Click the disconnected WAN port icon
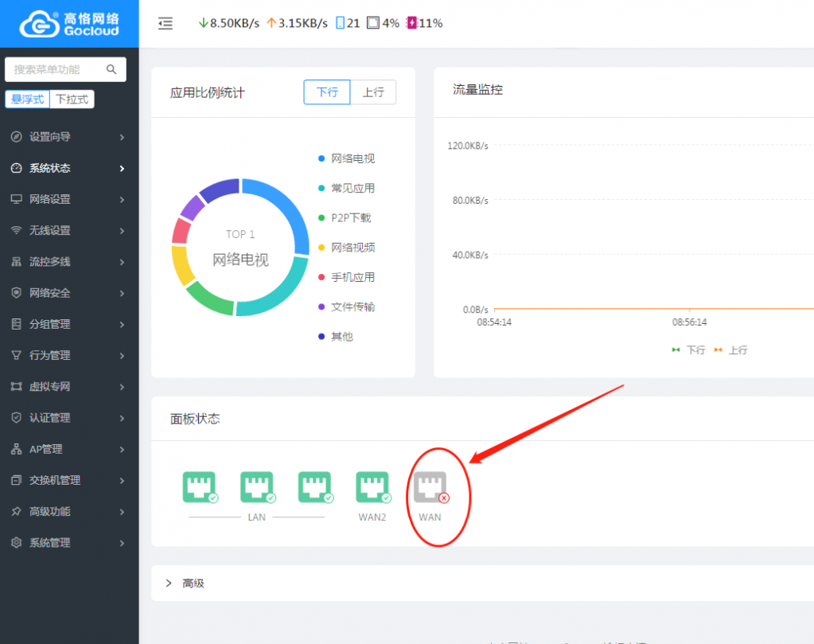Image resolution: width=814 pixels, height=644 pixels. pyautogui.click(x=430, y=487)
